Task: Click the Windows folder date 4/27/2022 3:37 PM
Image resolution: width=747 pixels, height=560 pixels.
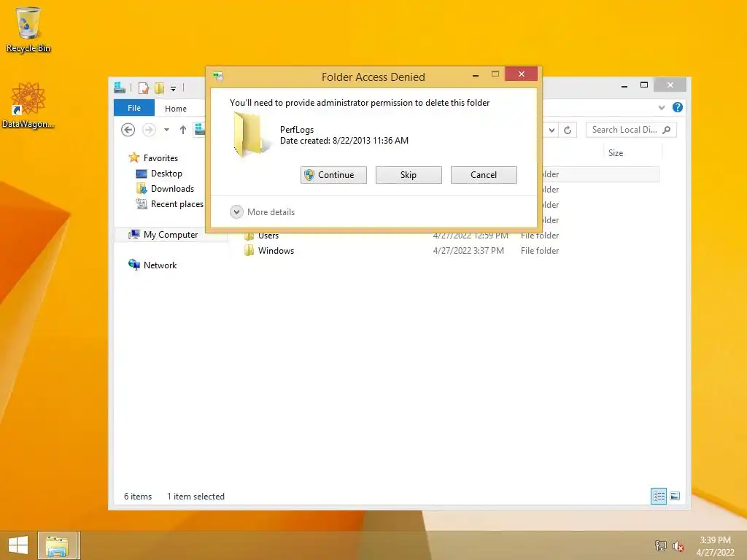Action: [x=468, y=251]
